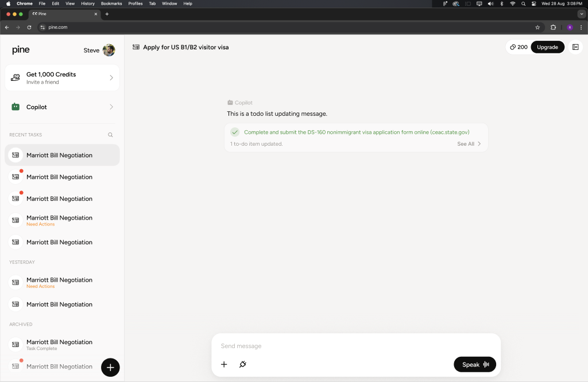
Task: Open the Get 1,000 Credits invite card
Action: coord(62,78)
